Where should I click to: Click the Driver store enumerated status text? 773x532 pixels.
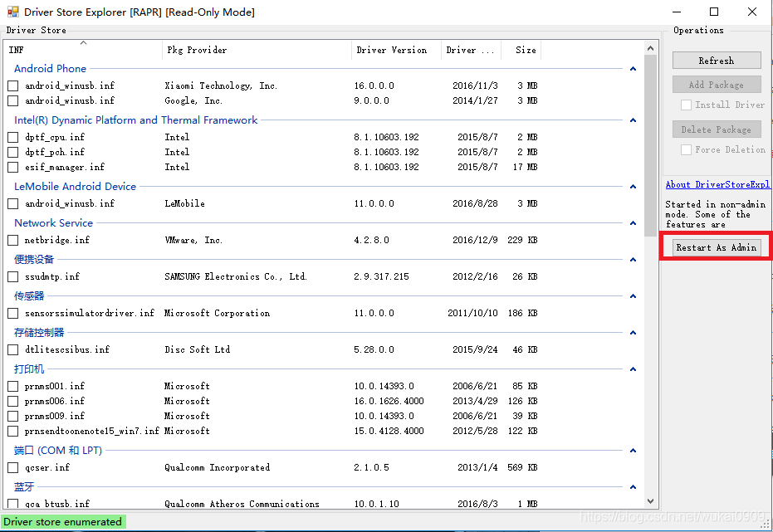pyautogui.click(x=62, y=522)
